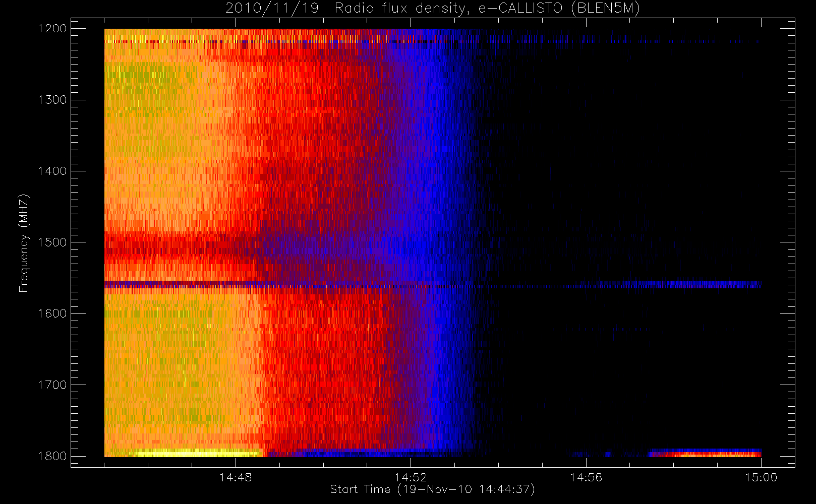816x504 pixels.
Task: Click the 1700 frequency tick label
Action: click(52, 385)
